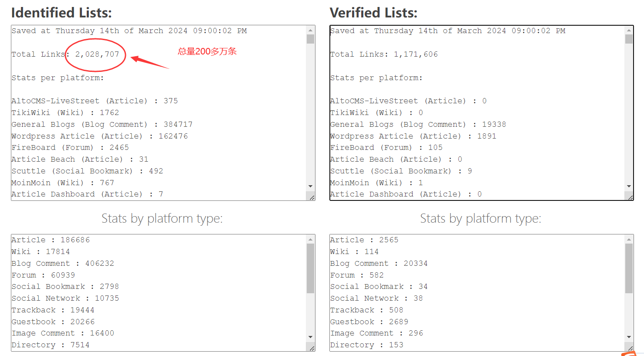Screen dimensions: 644x356
Task: Grab the Verified Lists textarea resize handle
Action: [x=630, y=197]
